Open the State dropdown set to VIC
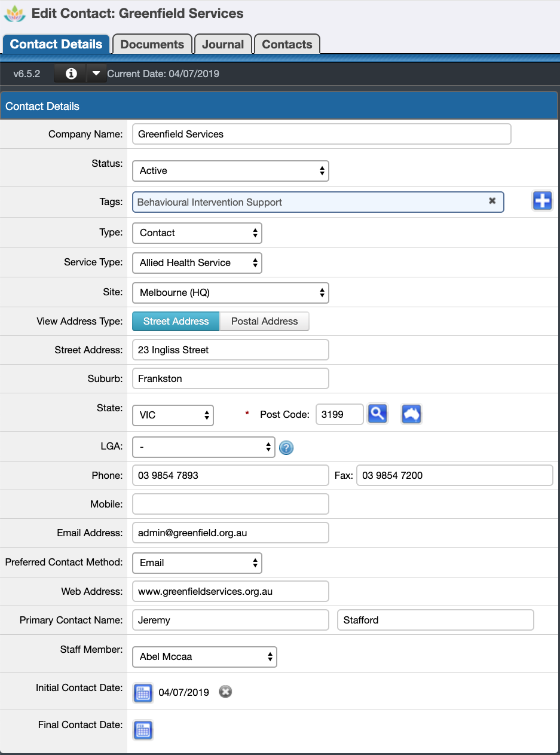Screen dimensions: 560x755 (173, 415)
